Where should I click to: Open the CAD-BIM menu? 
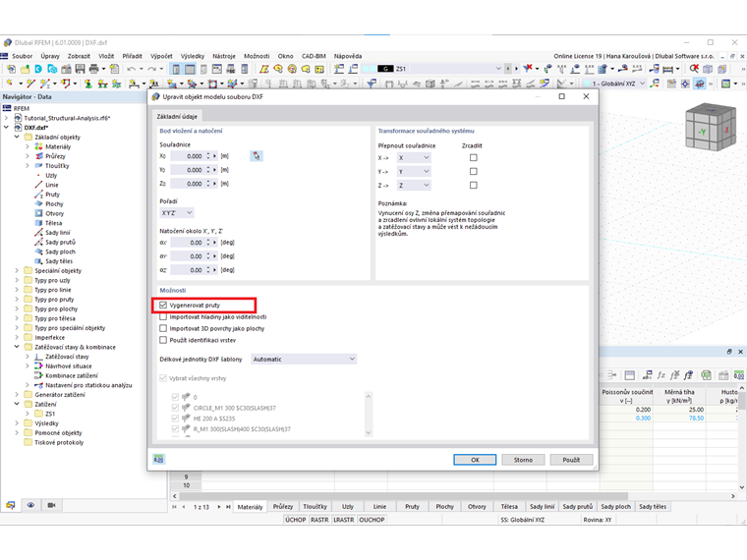pyautogui.click(x=314, y=56)
